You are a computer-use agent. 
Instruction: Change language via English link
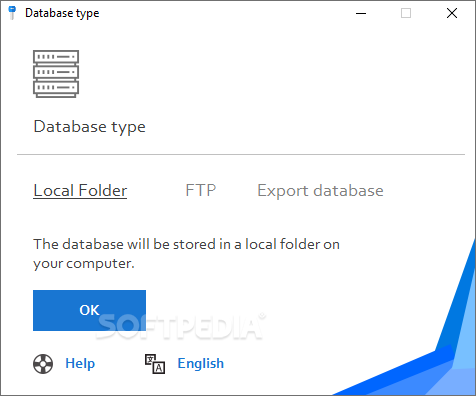201,363
